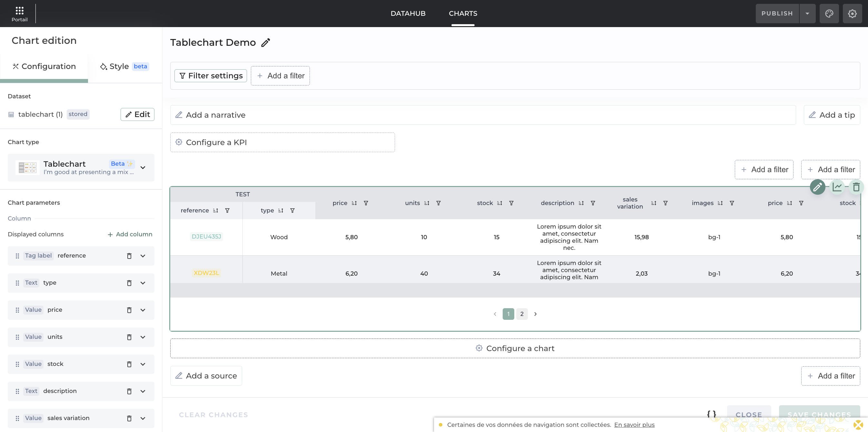868x432 pixels.
Task: Delete the table with trash icon
Action: pos(856,187)
